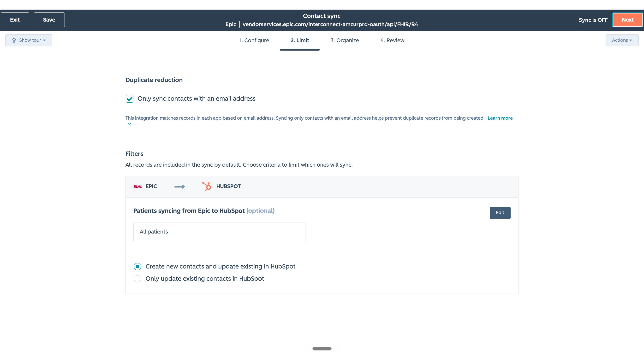
Task: Go to the 3. Organize tab
Action: (345, 40)
